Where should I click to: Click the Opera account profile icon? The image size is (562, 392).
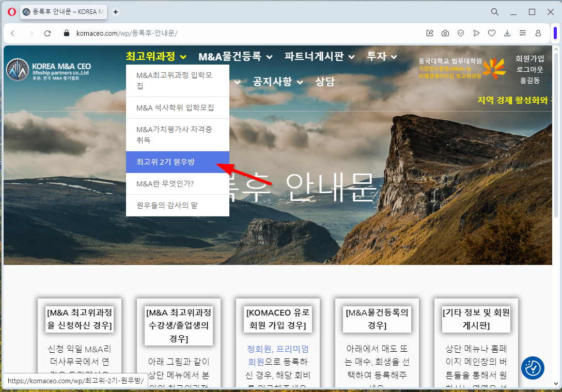point(538,33)
